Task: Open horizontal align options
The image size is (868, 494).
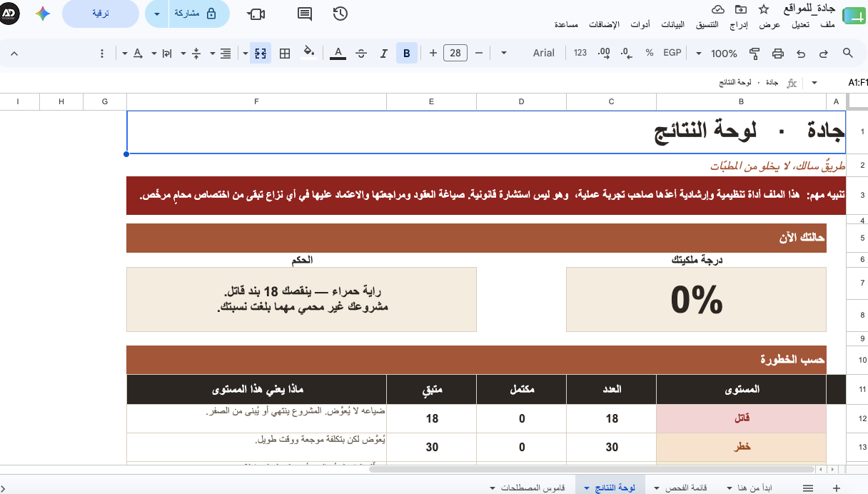Action: coord(221,53)
